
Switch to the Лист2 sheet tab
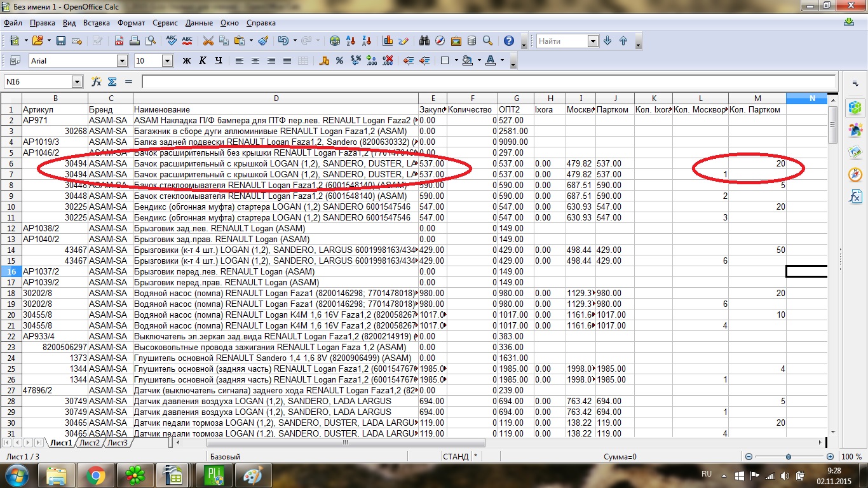tap(90, 442)
